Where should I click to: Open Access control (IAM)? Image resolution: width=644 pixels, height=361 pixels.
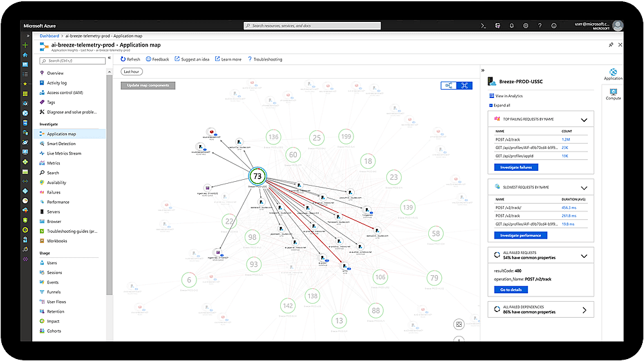point(65,93)
